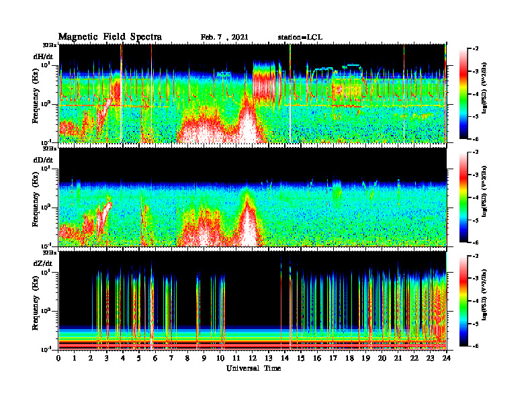Image resolution: width=532 pixels, height=411 pixels.
Task: Click the "32Hz" label atop dH/dt panel
Action: pyautogui.click(x=50, y=45)
